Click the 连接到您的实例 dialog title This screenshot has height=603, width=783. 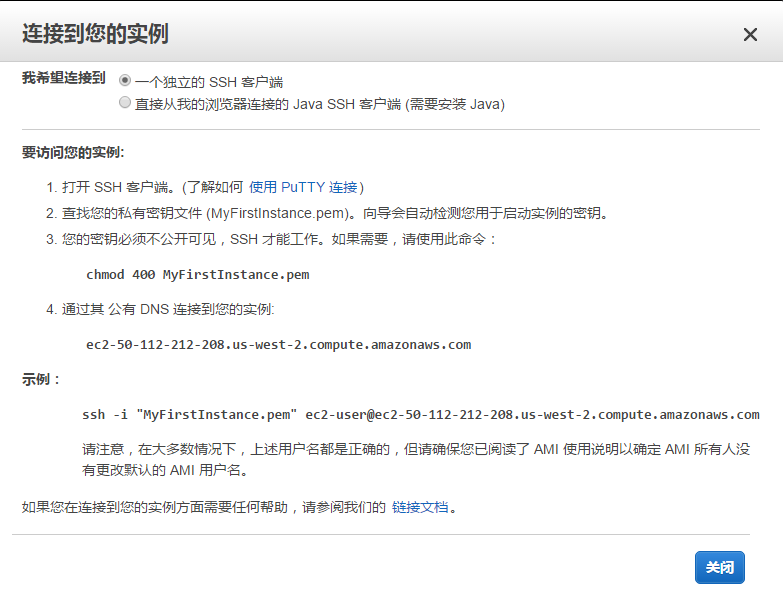(x=95, y=34)
